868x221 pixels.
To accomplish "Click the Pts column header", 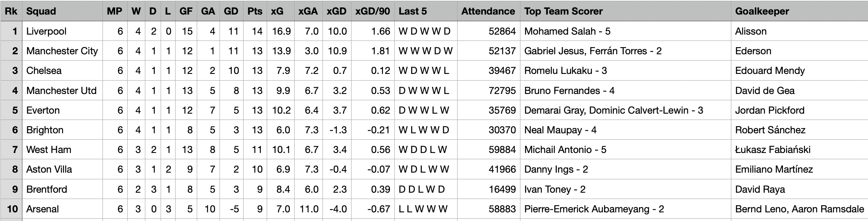I will [x=255, y=11].
